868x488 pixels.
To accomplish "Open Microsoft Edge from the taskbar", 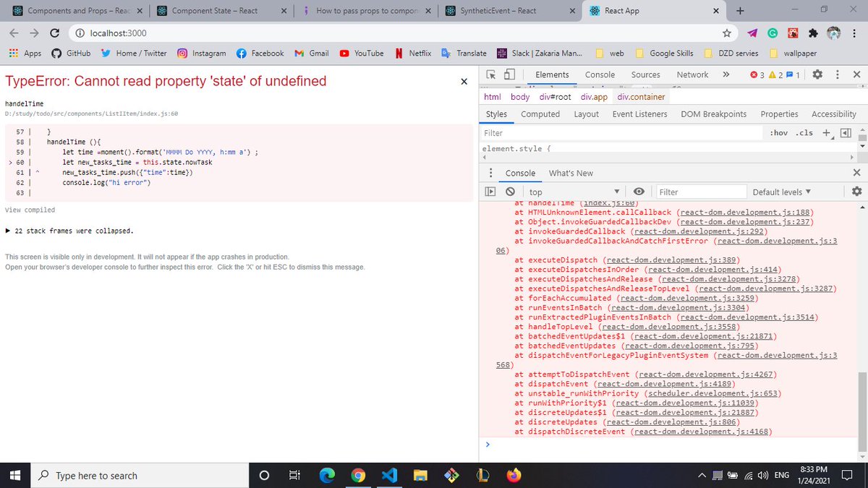I will click(x=327, y=475).
